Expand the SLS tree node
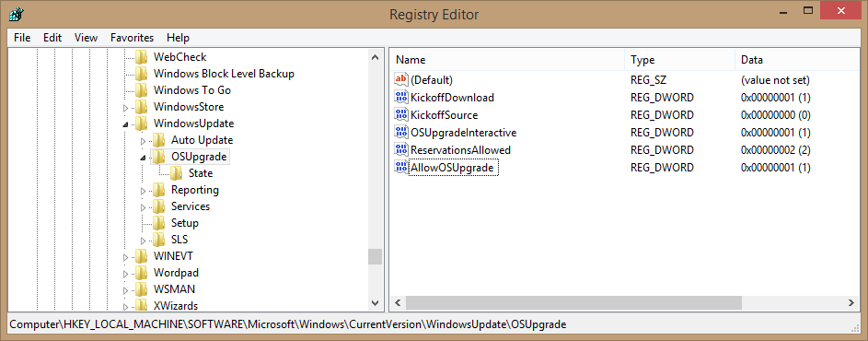 [144, 241]
